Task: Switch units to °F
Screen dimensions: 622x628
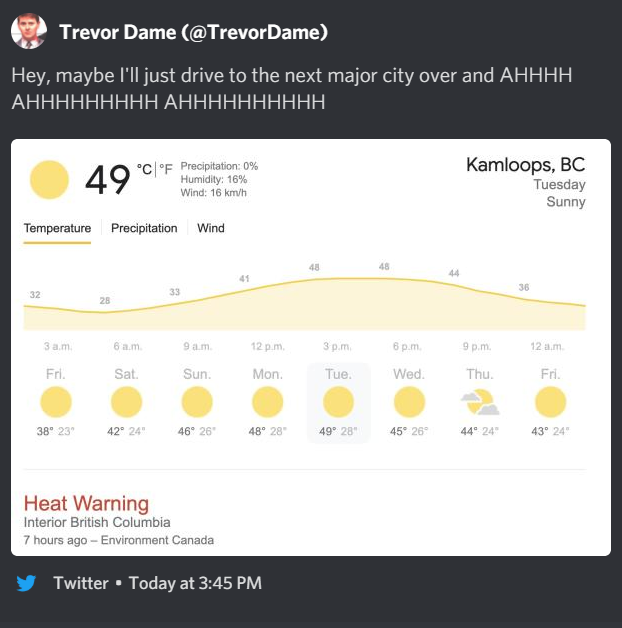Action: pyautogui.click(x=166, y=169)
